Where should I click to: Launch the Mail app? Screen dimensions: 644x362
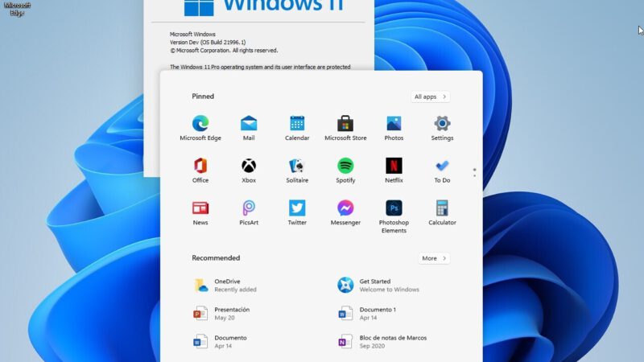249,129
